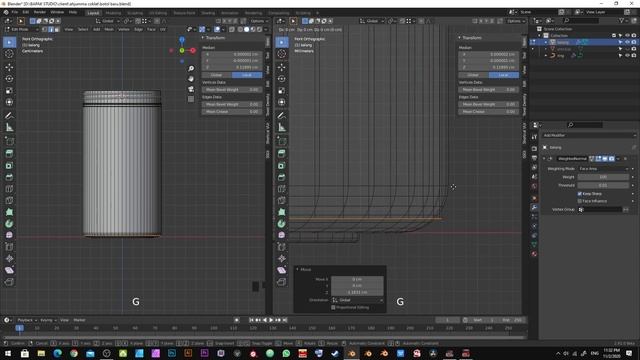The height and width of the screenshot is (360, 640).
Task: Select the Smooth tool in right viewport
Action: point(282,235)
